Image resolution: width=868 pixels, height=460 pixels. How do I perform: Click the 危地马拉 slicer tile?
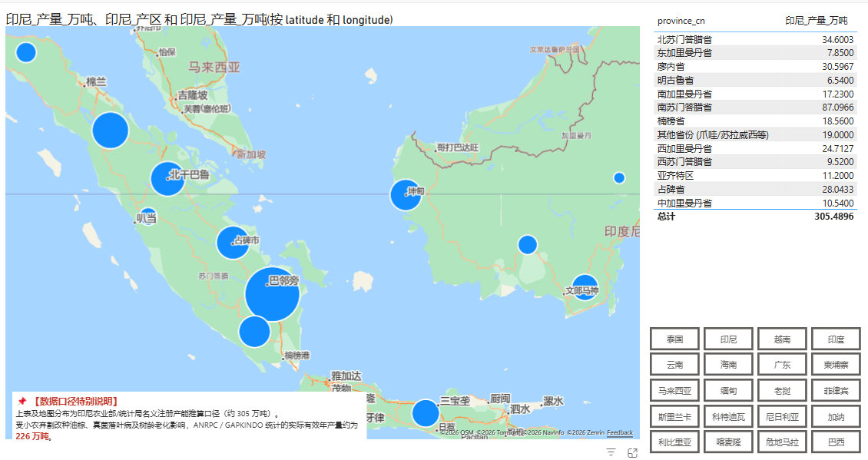(x=782, y=442)
